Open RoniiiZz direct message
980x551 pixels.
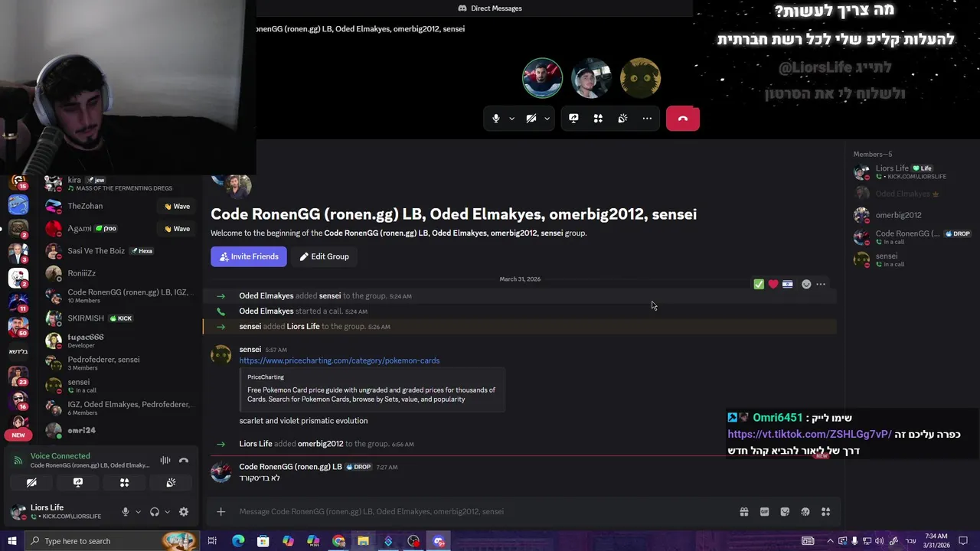119,273
